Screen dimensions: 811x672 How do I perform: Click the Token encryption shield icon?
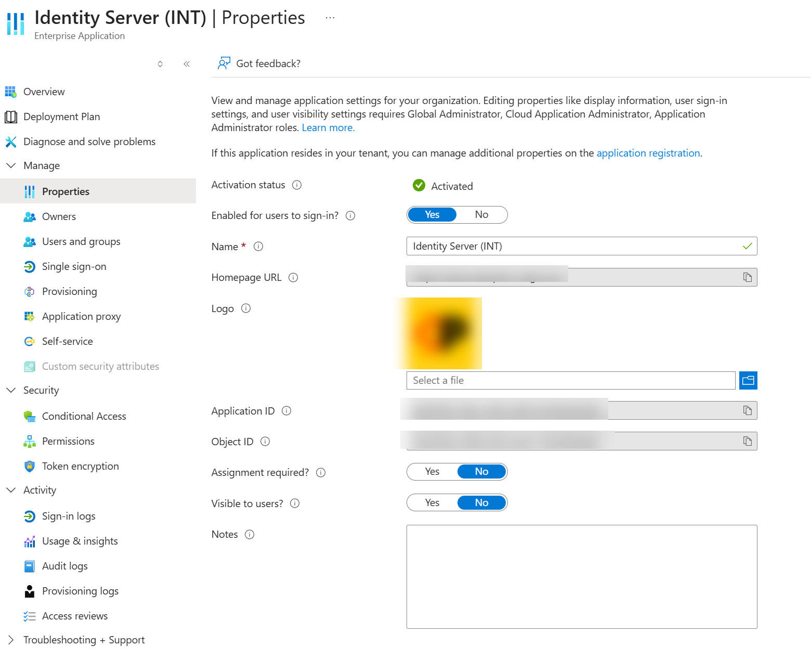click(30, 467)
